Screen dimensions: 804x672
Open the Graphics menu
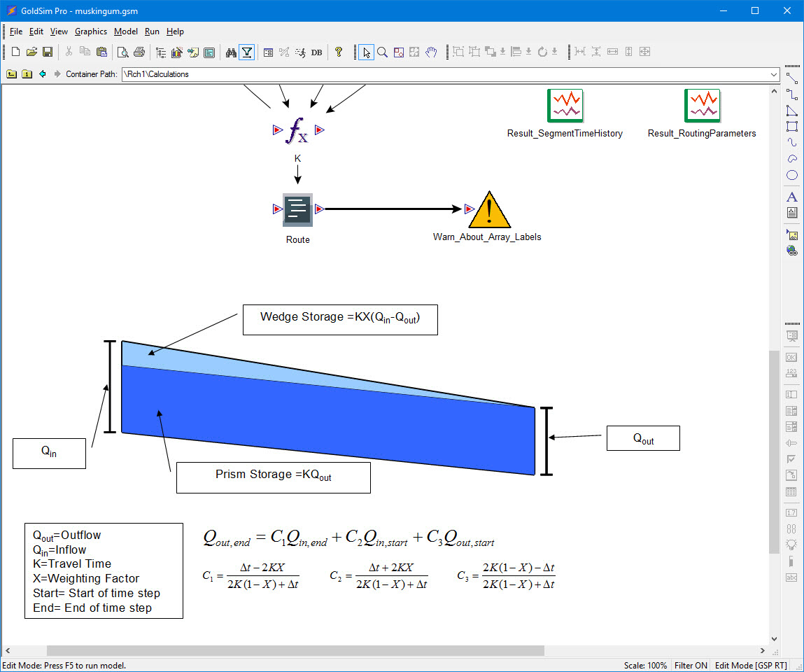(91, 31)
